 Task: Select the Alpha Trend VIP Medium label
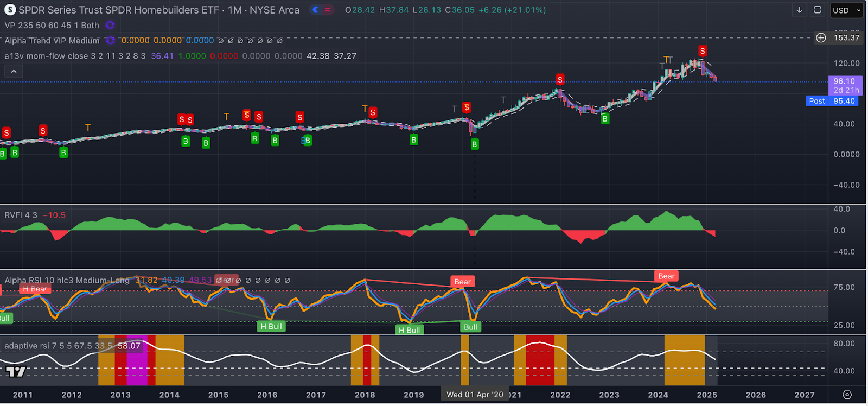52,40
